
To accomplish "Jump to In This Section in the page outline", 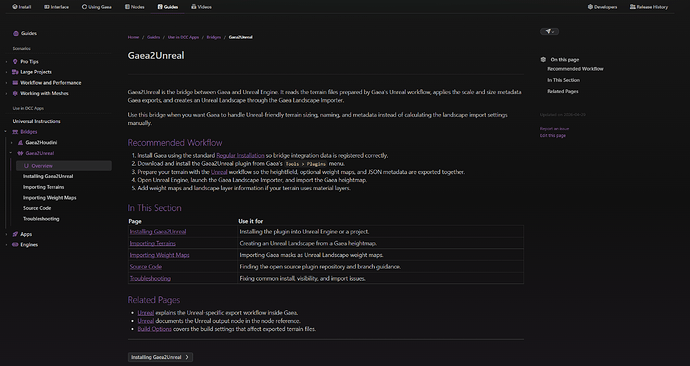I will 563,81.
